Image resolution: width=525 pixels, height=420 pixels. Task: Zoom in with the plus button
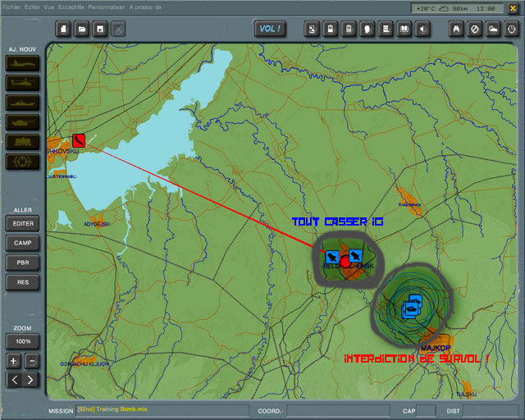(x=13, y=361)
